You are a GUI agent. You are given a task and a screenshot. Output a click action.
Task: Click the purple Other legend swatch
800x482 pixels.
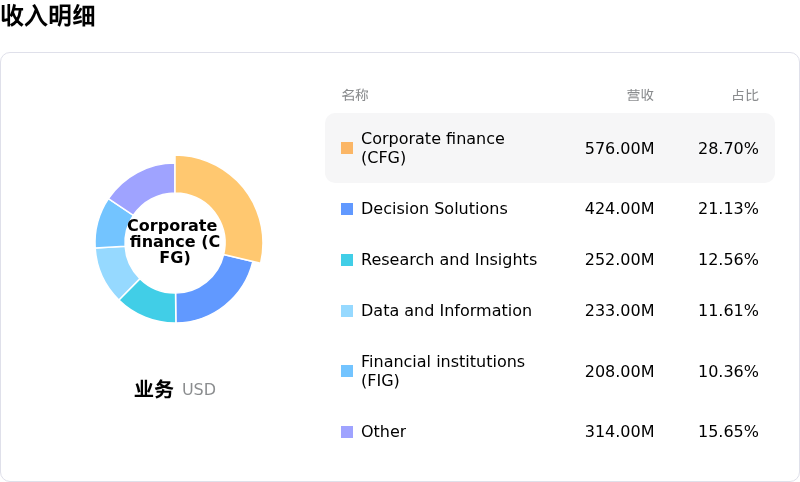tap(347, 432)
